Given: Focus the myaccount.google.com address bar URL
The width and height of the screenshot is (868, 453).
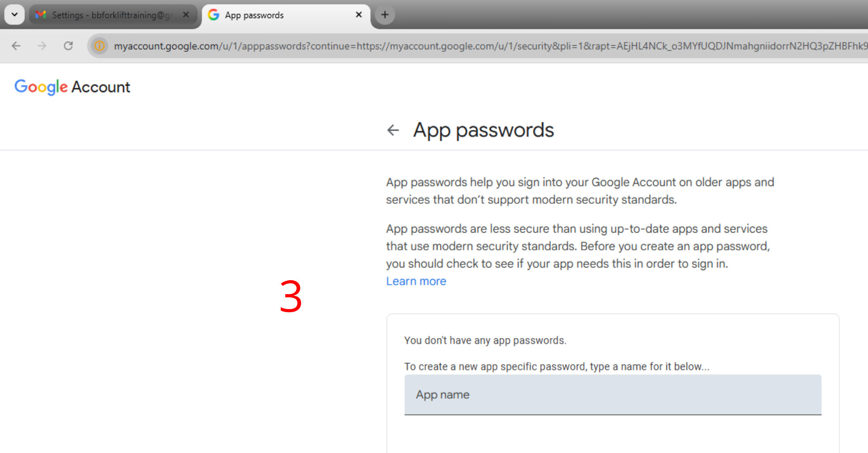Looking at the screenshot, I should 452,46.
